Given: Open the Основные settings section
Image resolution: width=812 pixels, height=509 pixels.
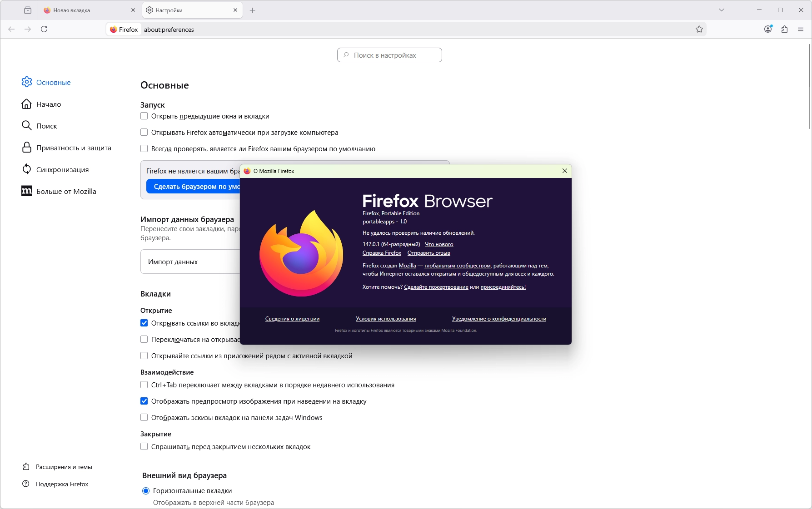Looking at the screenshot, I should [46, 82].
